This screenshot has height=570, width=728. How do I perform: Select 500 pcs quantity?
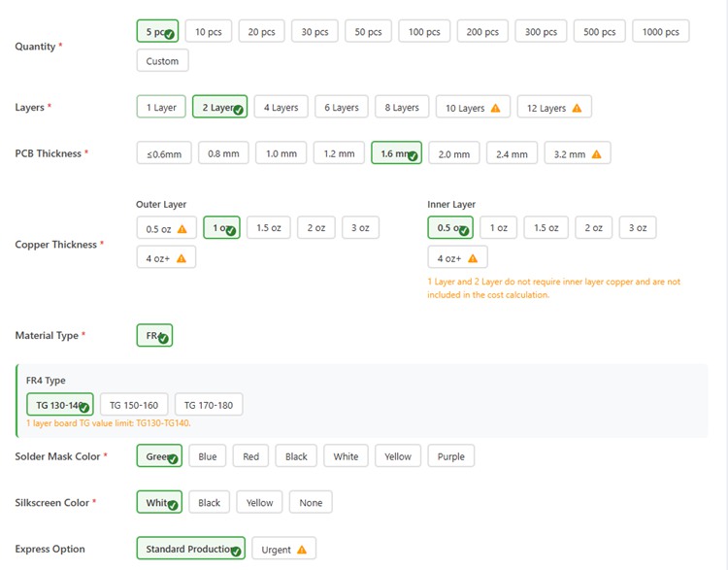tap(600, 32)
